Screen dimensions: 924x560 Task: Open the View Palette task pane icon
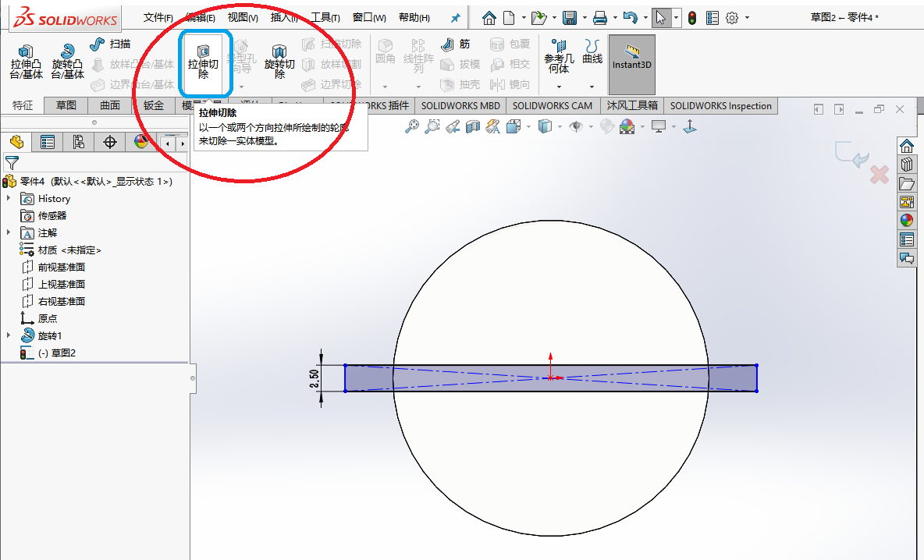[x=906, y=203]
